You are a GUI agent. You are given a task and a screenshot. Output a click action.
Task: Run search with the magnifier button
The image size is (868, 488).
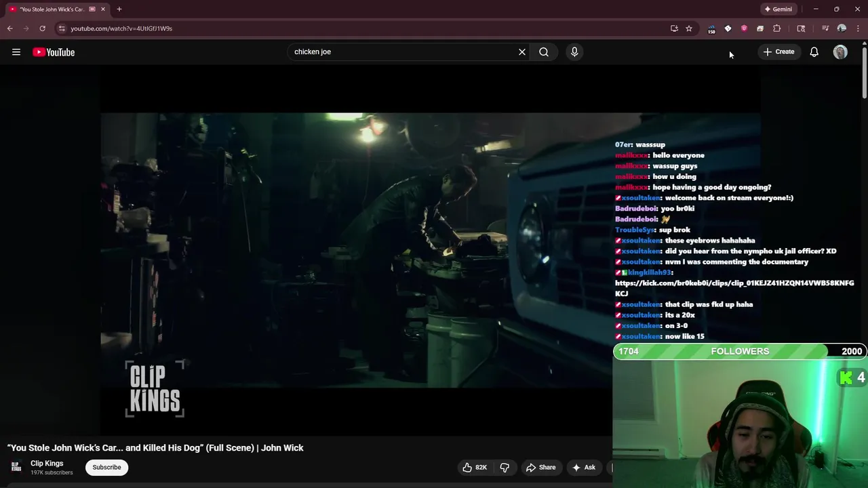point(544,52)
